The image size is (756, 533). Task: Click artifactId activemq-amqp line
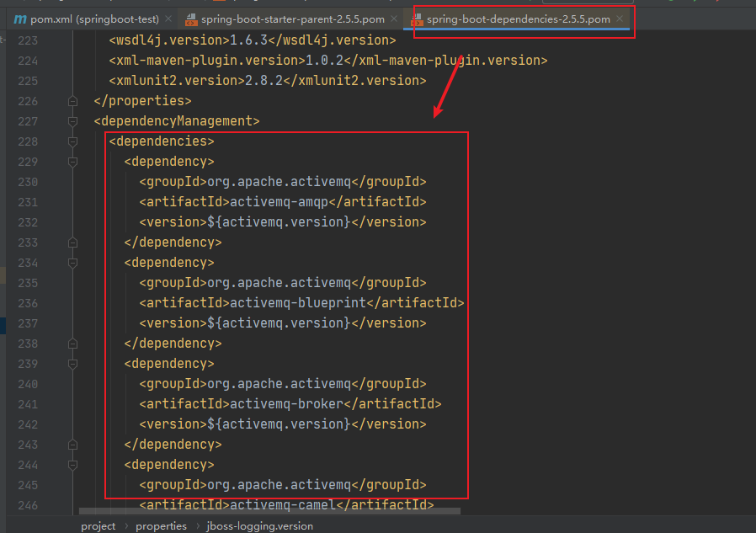point(283,201)
